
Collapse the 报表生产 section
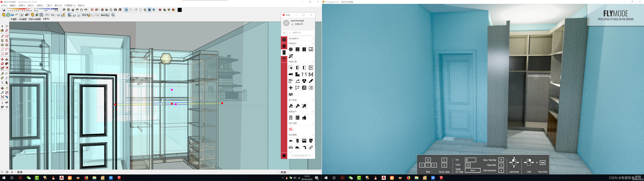(313, 112)
